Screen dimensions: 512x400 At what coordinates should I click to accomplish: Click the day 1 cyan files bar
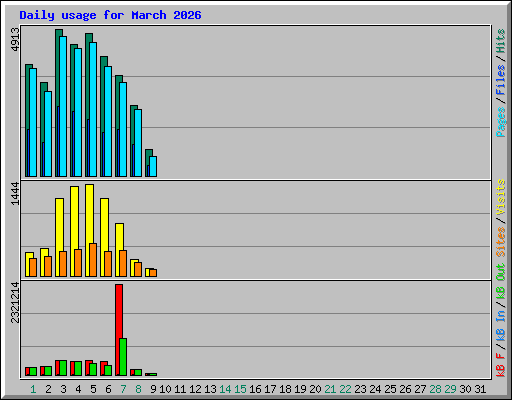pyautogui.click(x=33, y=122)
